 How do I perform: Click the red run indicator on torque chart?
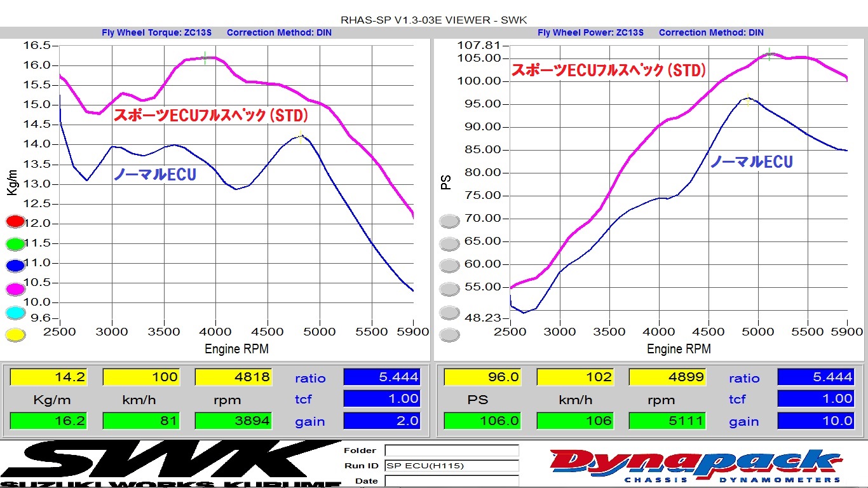(15, 222)
